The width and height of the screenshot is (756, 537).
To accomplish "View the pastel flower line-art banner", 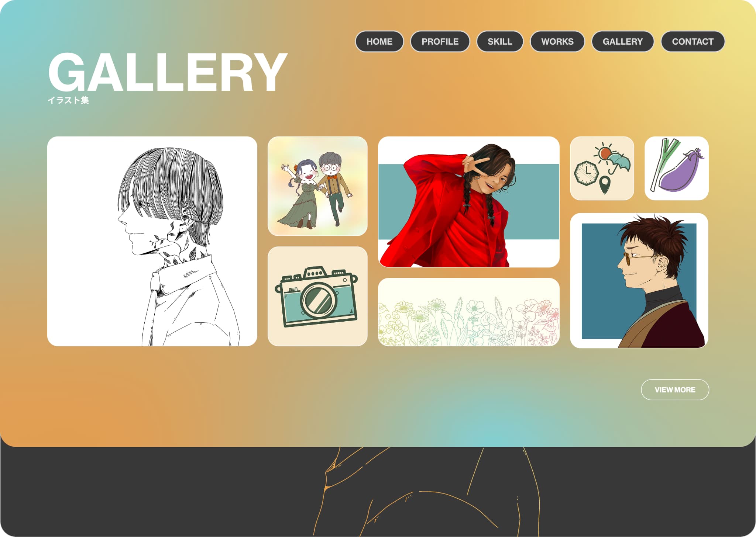I will (469, 312).
